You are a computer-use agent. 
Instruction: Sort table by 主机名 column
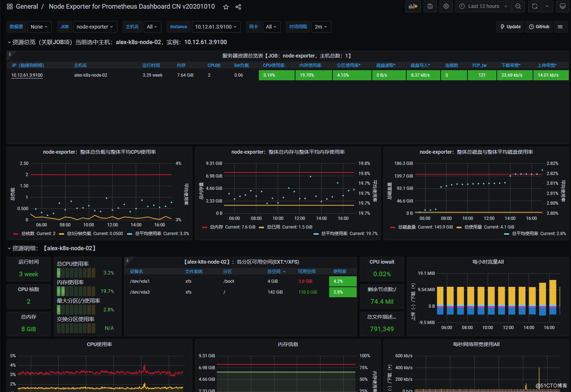click(x=80, y=65)
